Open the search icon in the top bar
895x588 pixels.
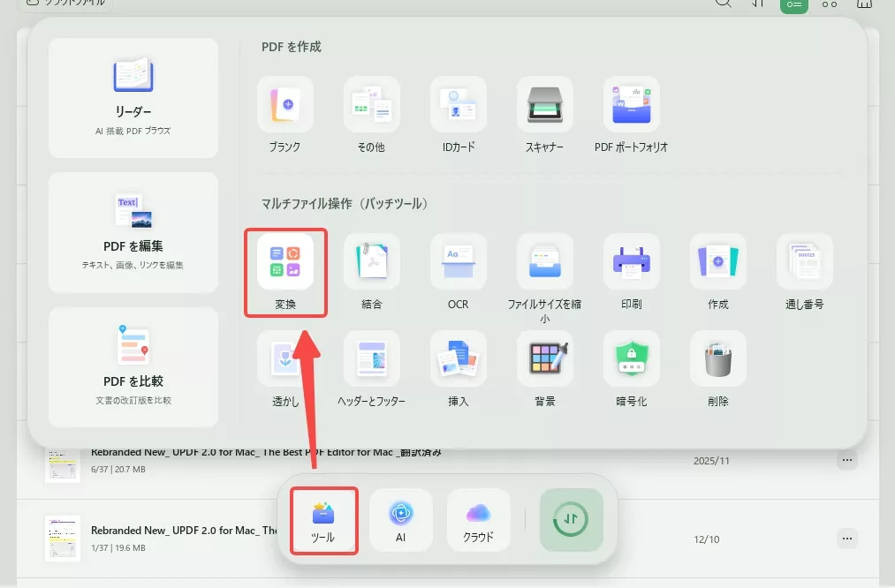[x=724, y=5]
